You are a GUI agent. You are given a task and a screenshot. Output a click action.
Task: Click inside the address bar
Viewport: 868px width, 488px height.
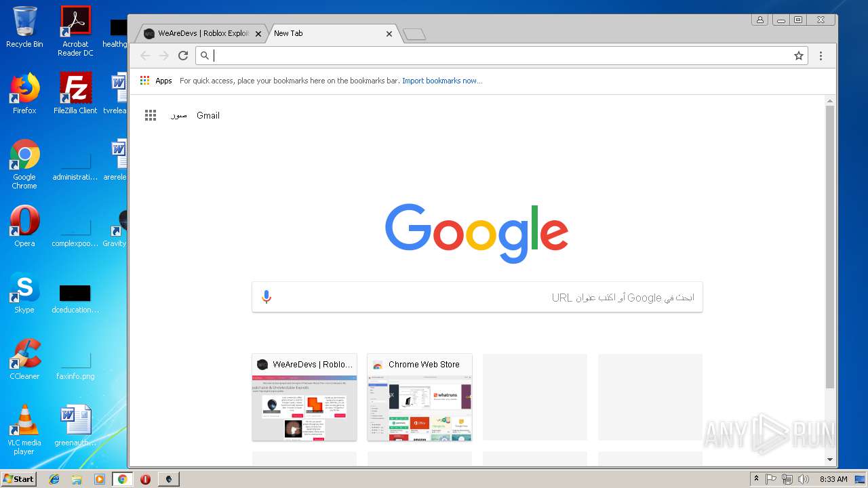coord(501,56)
